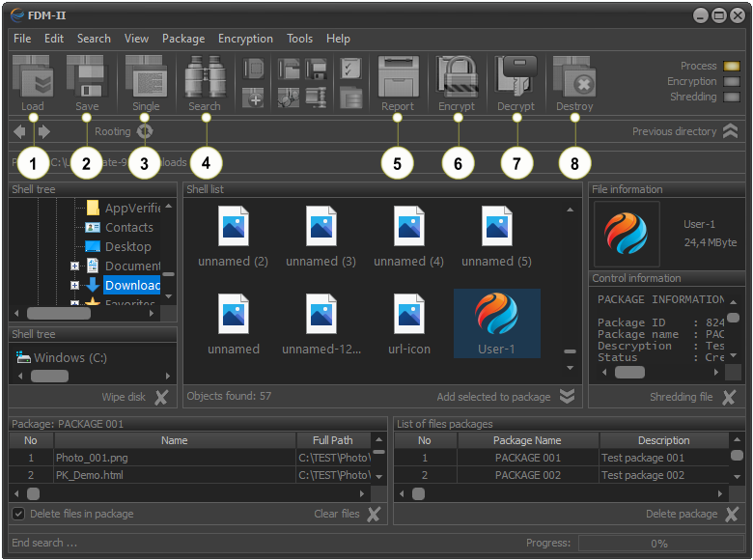753x560 pixels.
Task: Click the Single file toolbar icon
Action: (x=146, y=77)
